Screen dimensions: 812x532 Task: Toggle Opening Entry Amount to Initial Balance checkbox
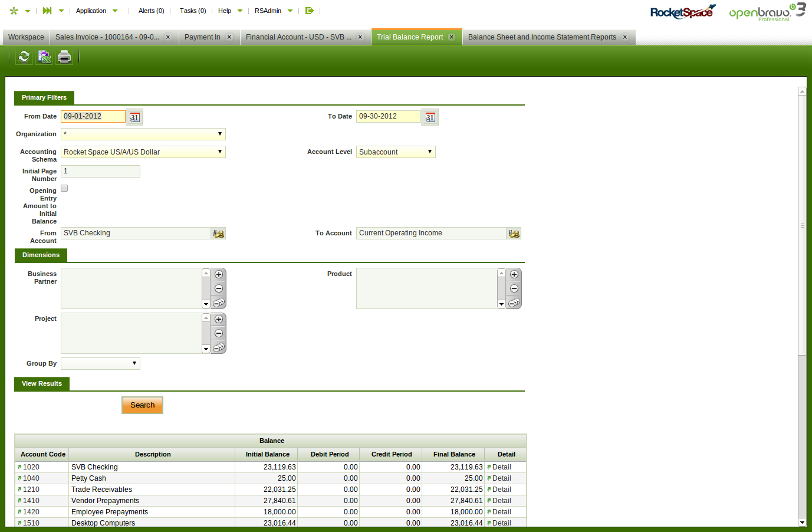point(64,188)
